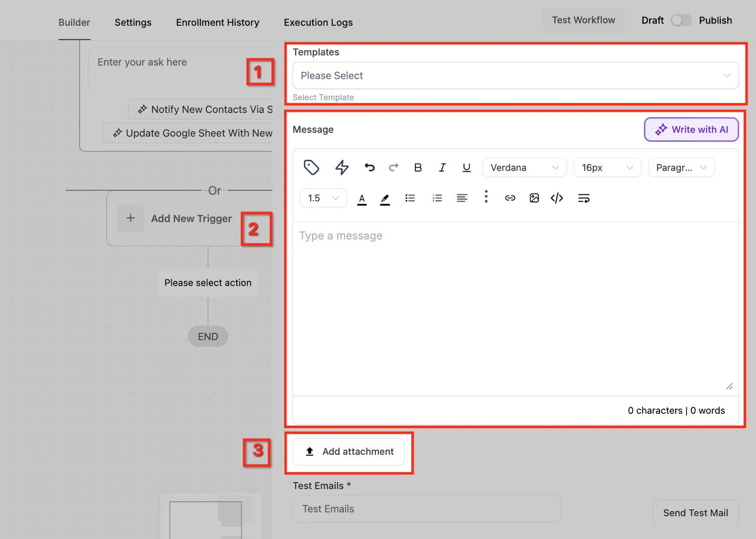Viewport: 756px width, 539px height.
Task: Focus the Enter your ask here field
Action: (x=181, y=70)
